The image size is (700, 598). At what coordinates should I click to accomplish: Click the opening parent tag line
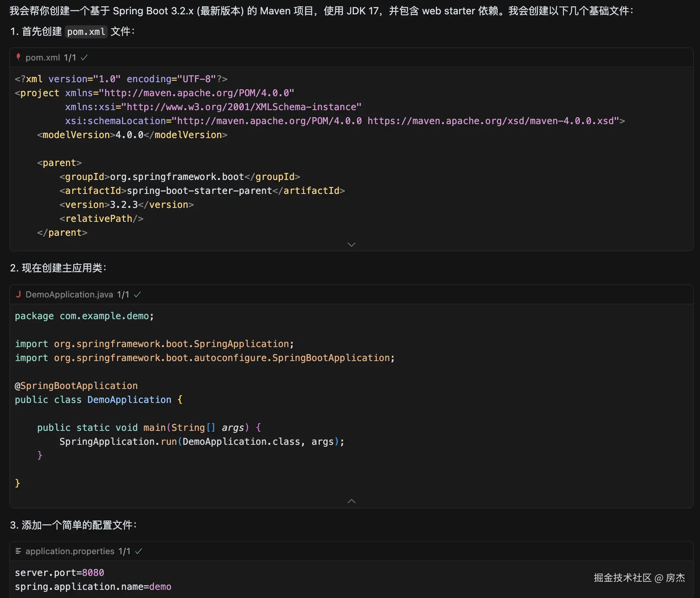[x=59, y=163]
